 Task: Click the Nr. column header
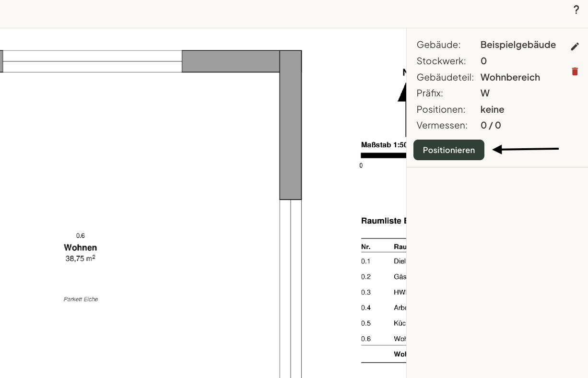click(365, 247)
